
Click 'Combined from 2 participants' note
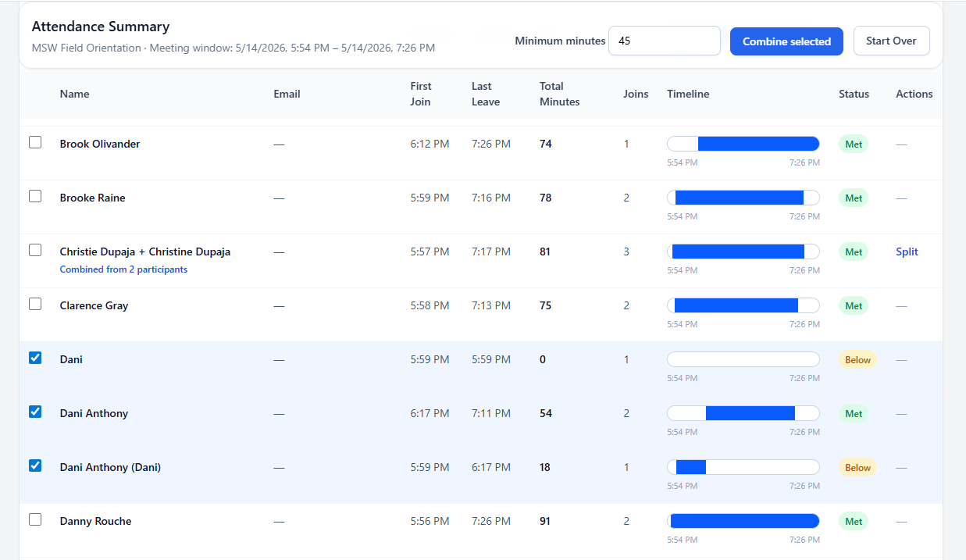click(x=123, y=269)
